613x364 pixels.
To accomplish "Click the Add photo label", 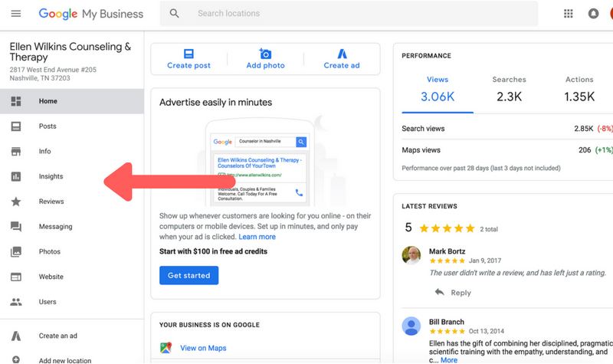I will [265, 65].
